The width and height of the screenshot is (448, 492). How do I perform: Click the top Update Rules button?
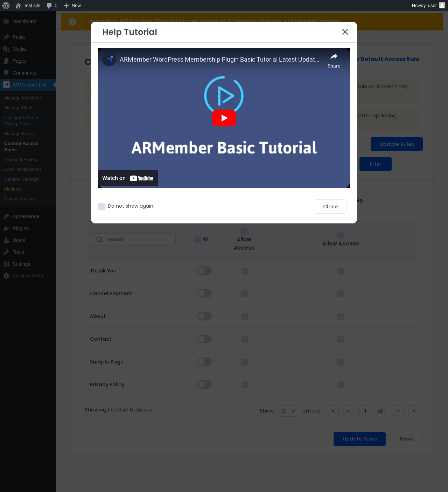click(x=397, y=144)
